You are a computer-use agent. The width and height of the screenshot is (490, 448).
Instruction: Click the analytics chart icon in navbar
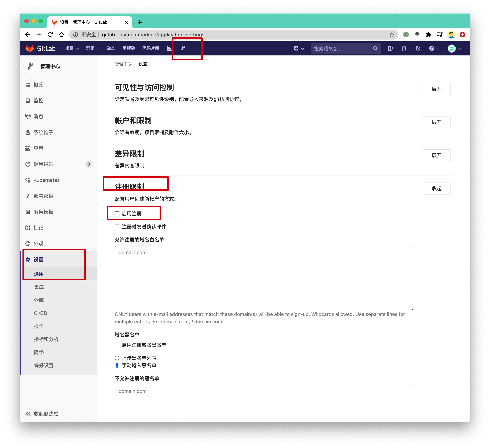[169, 48]
